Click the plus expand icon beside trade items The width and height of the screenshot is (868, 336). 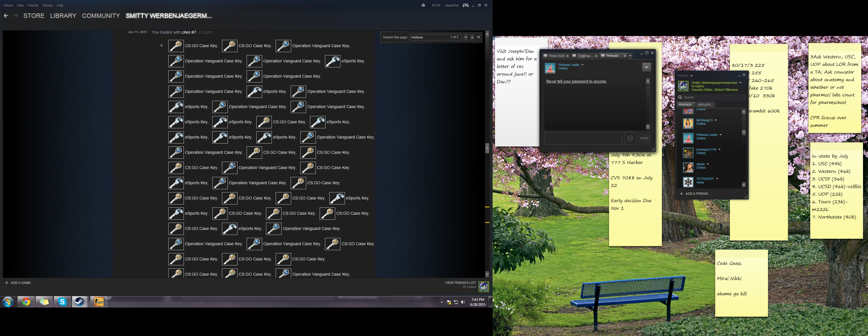click(161, 45)
